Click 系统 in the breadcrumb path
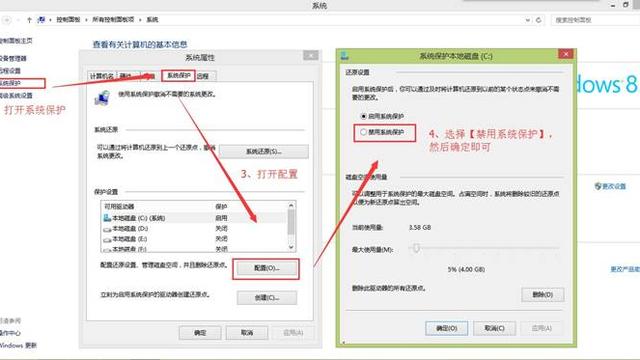 click(152, 20)
